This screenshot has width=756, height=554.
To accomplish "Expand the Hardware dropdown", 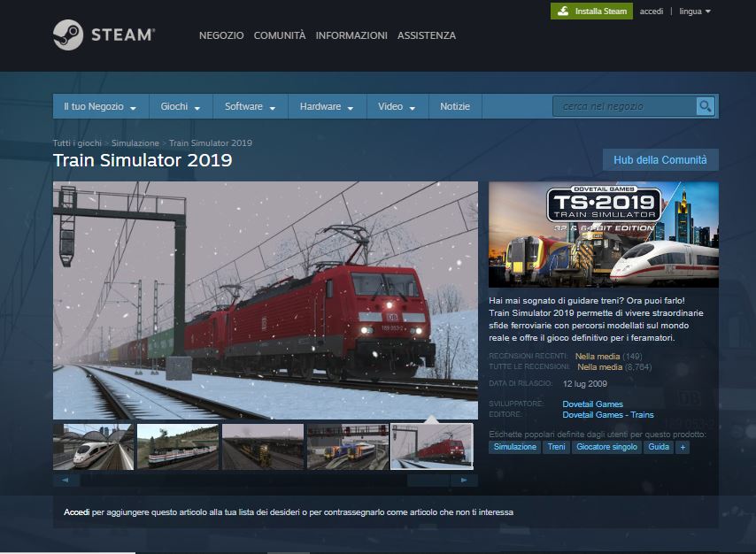I will coord(327,106).
